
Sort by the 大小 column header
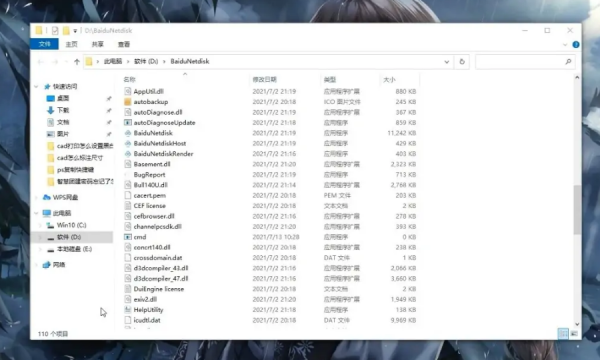coord(389,80)
